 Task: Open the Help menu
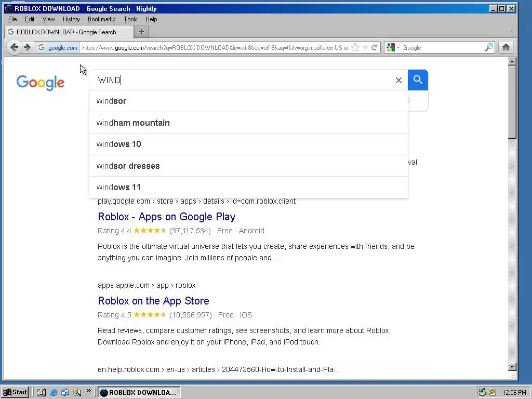151,19
